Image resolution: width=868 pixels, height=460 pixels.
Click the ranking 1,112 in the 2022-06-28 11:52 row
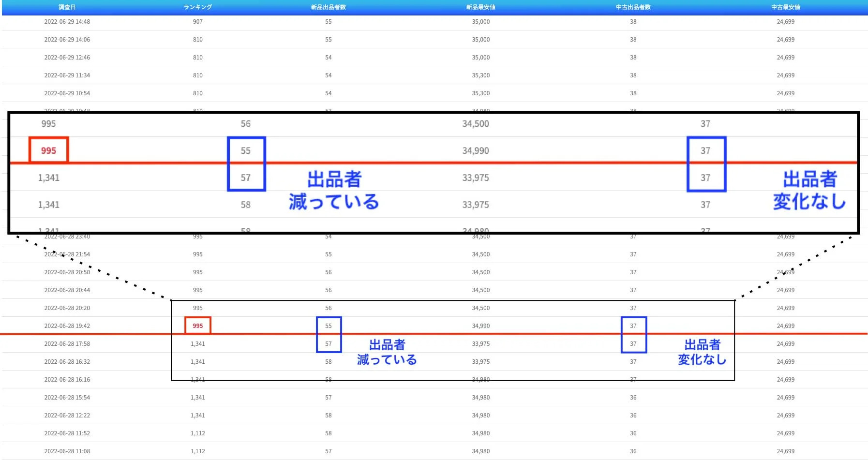coord(197,433)
